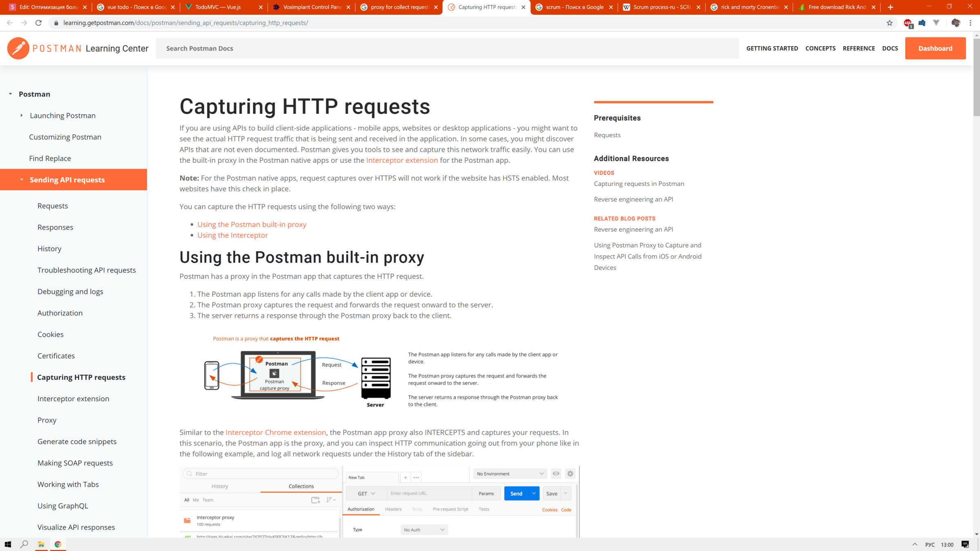Image resolution: width=980 pixels, height=551 pixels.
Task: Click the Postman logo icon
Action: 18,48
